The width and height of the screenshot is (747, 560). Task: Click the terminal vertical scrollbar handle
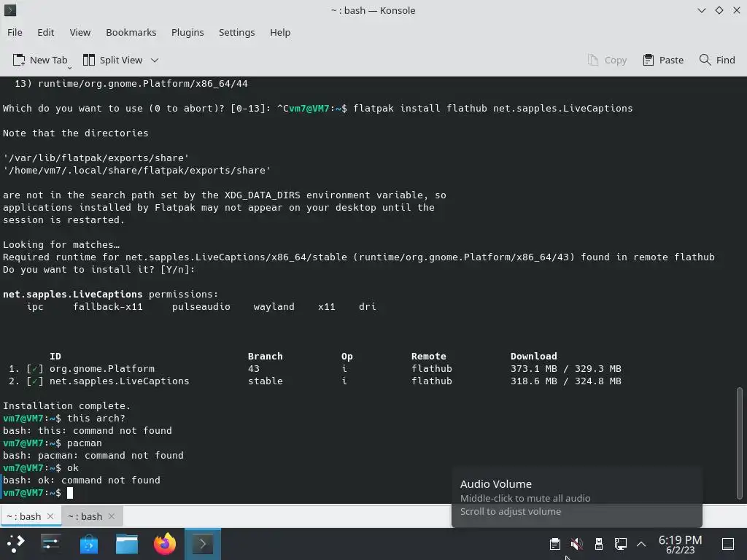(740, 443)
